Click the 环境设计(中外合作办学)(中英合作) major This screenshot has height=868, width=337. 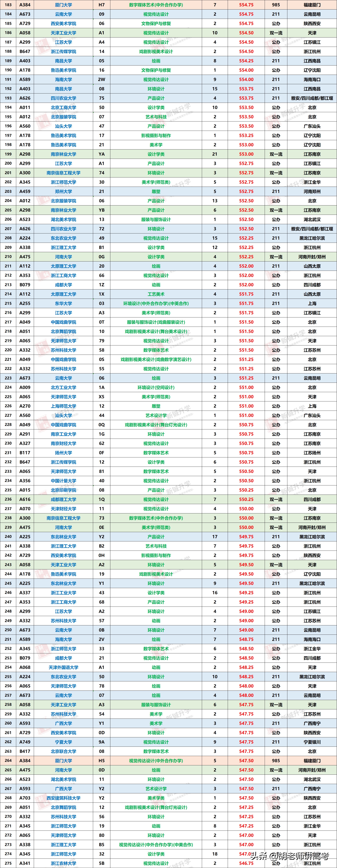pyautogui.click(x=156, y=303)
